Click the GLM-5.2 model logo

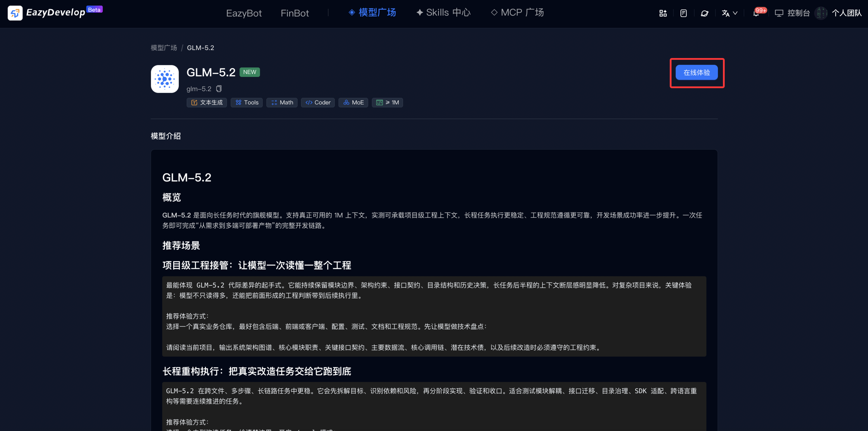(165, 79)
